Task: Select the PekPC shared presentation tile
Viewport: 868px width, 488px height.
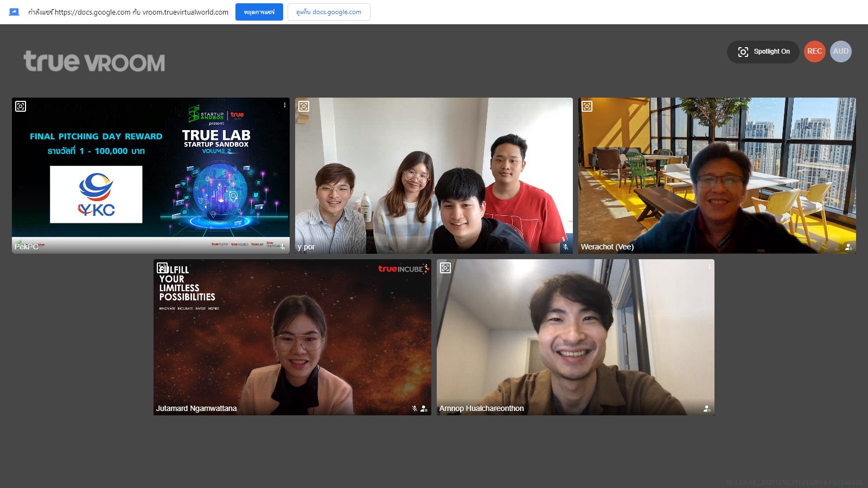Action: (151, 175)
